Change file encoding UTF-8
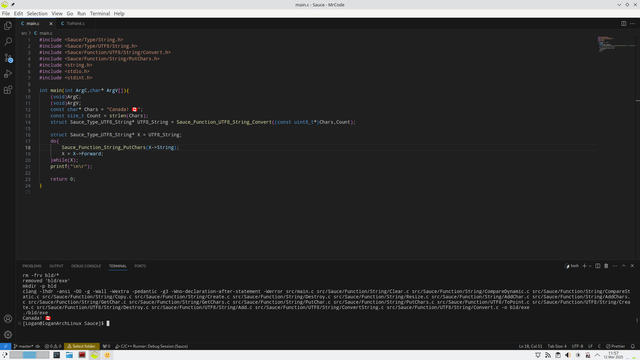The width and height of the screenshot is (640, 360). tap(577, 346)
